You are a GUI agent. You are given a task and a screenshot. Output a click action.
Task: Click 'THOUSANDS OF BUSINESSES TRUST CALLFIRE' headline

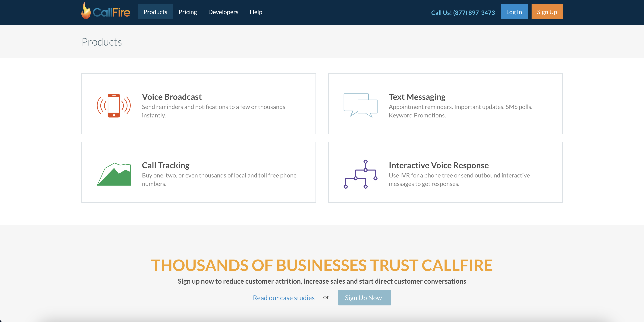click(322, 265)
